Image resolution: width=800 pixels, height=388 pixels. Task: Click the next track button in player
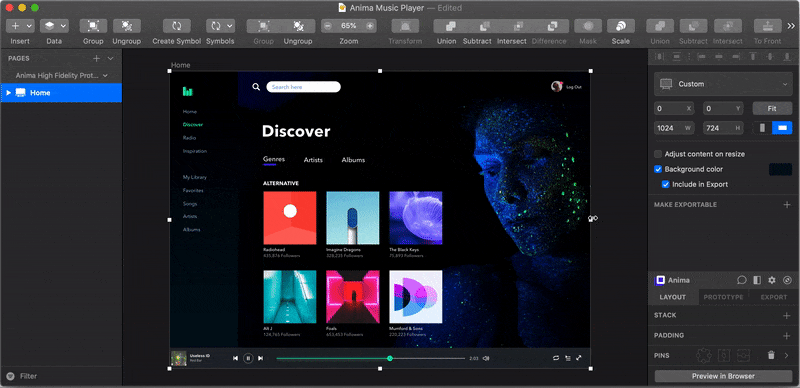pos(260,358)
